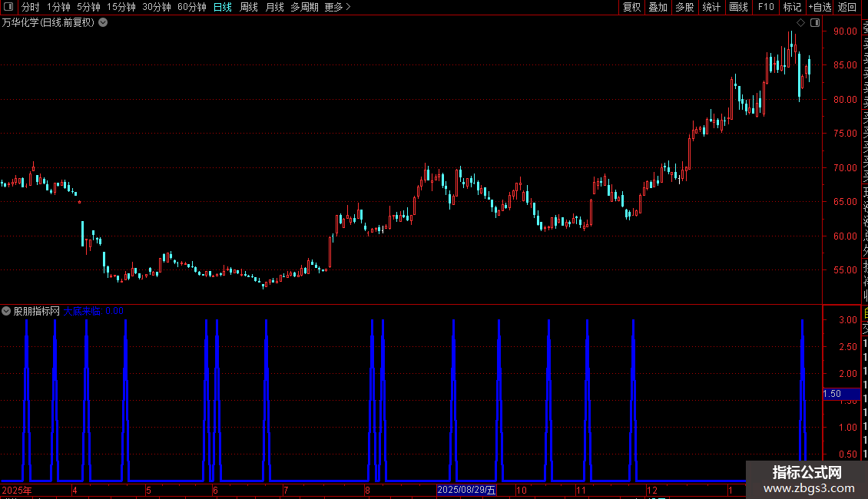
Task: Select the 5分钟 period tab
Action: click(88, 7)
